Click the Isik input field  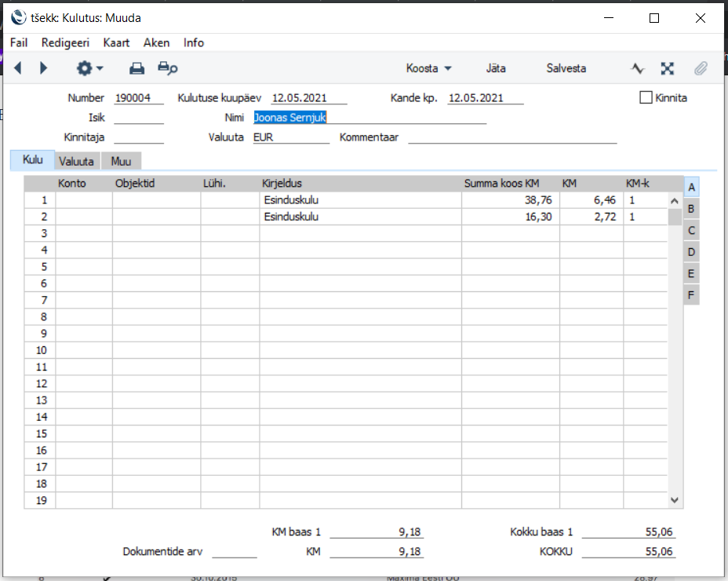pyautogui.click(x=139, y=118)
